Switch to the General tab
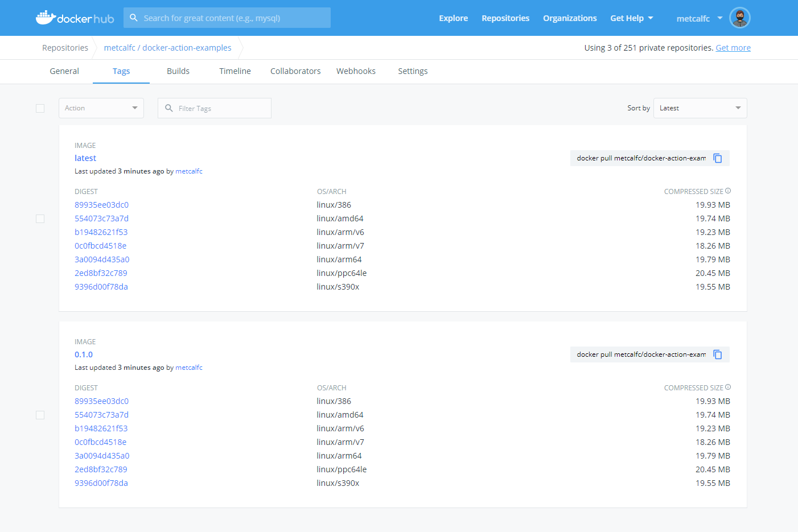Screen dimensions: 798x532 pyautogui.click(x=64, y=71)
